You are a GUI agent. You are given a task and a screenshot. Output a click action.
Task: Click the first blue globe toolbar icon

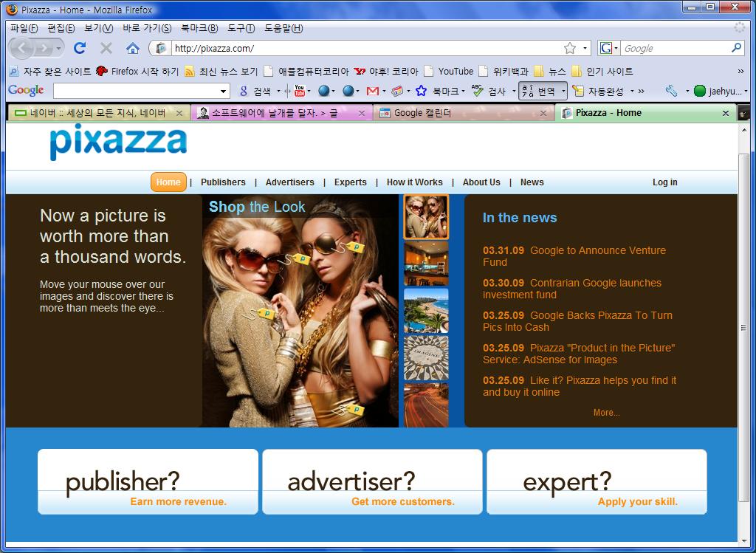pyautogui.click(x=324, y=91)
